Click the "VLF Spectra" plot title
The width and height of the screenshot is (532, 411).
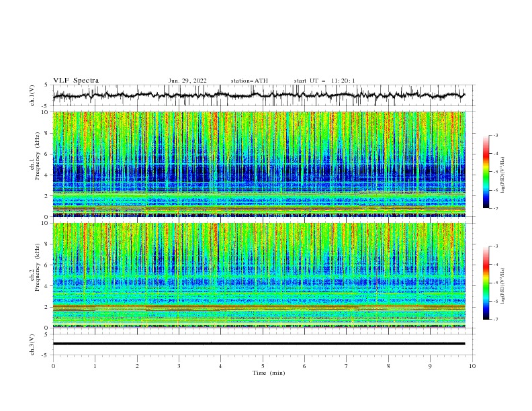[x=76, y=81]
